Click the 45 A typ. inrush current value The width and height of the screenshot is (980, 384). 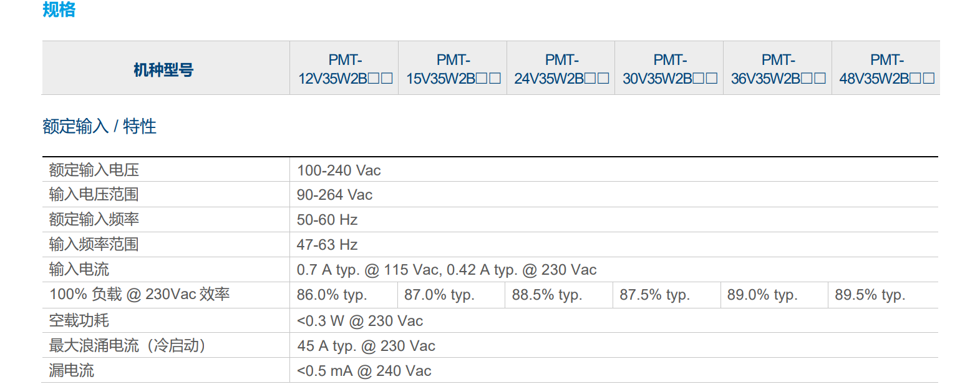(x=366, y=346)
